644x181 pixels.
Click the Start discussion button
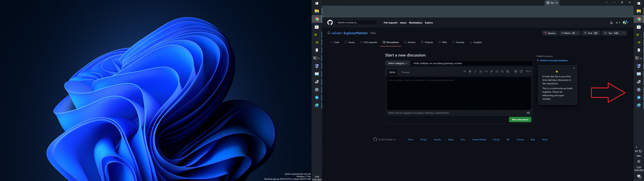(520, 119)
